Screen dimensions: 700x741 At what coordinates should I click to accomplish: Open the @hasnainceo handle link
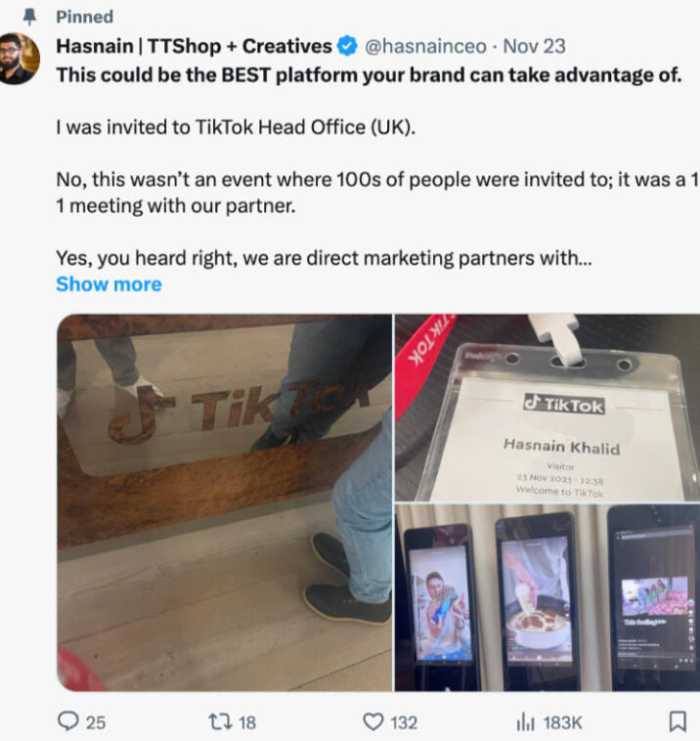tap(425, 46)
